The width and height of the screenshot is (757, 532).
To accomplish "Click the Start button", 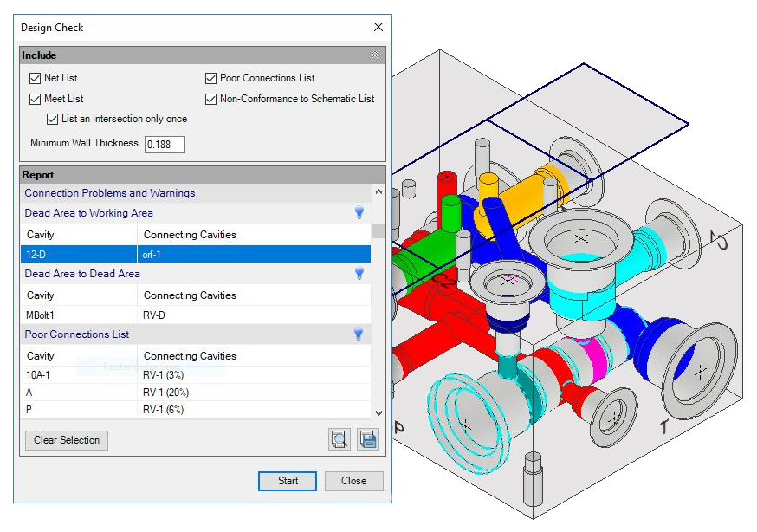I will tap(288, 482).
